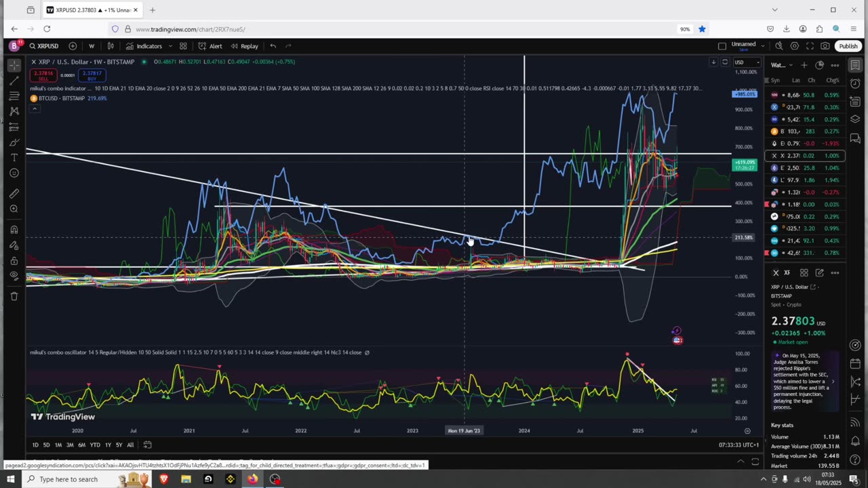This screenshot has width=868, height=488.
Task: Open the watchlist advanced view pie icon
Action: coord(819,65)
